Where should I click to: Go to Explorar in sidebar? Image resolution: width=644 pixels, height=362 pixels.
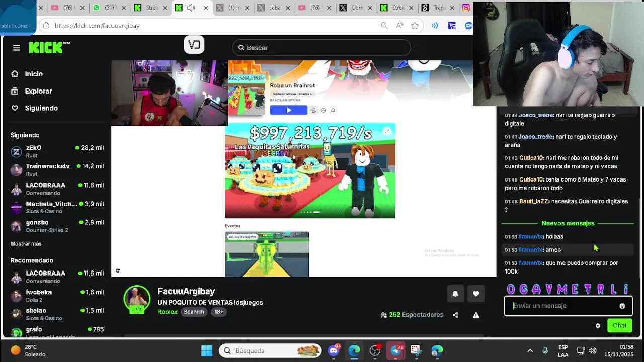point(39,91)
